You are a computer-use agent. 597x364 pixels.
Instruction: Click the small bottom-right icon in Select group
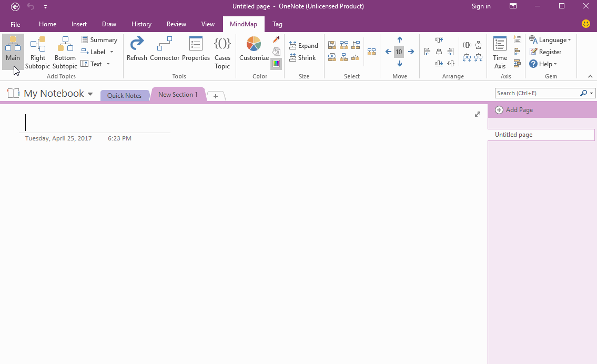click(356, 57)
